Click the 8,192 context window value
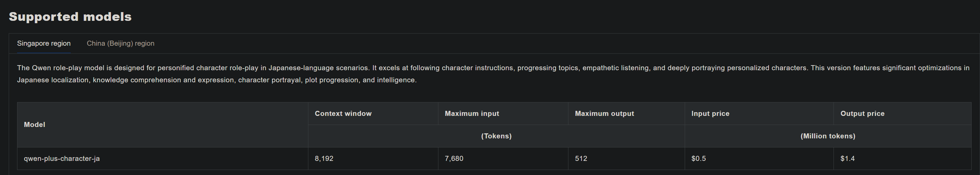Screen dimensions: 980x175 click(324, 159)
